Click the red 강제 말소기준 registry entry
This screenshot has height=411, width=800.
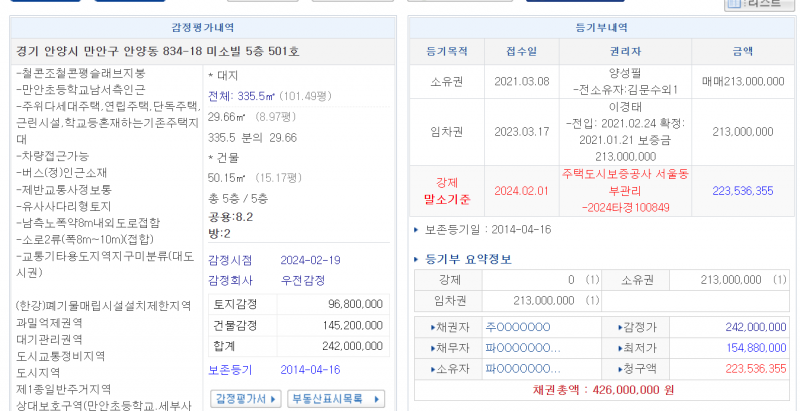447,188
